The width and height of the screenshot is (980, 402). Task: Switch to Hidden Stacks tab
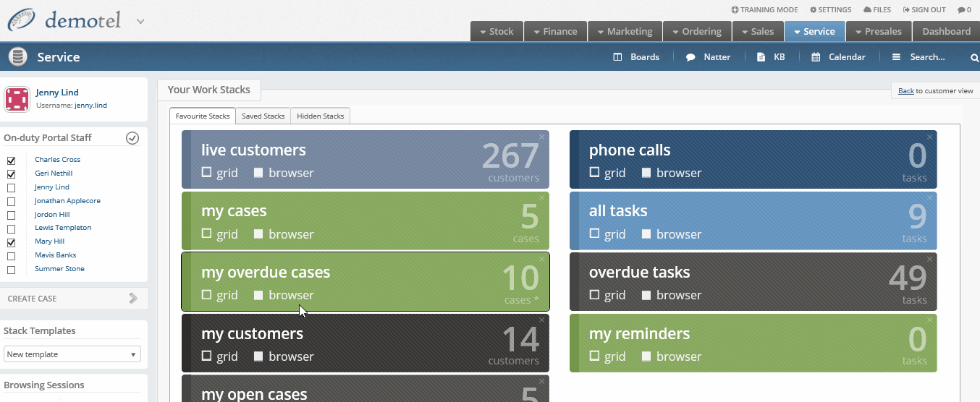pyautogui.click(x=321, y=116)
